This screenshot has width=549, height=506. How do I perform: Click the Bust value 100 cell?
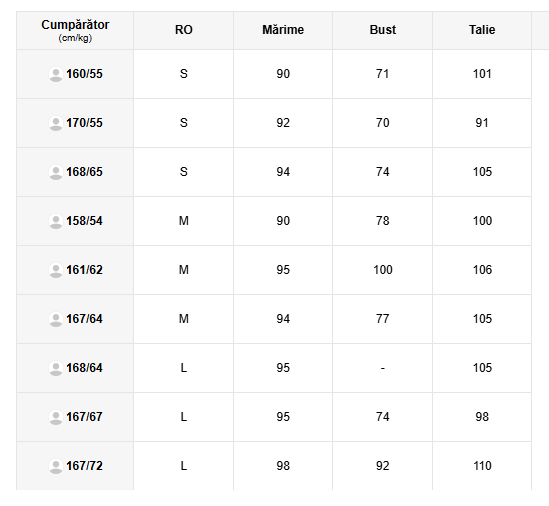click(383, 270)
